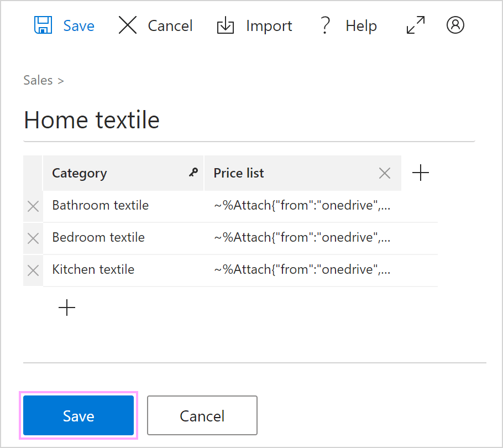Click the key icon in the Category column header
The image size is (503, 448).
click(193, 173)
